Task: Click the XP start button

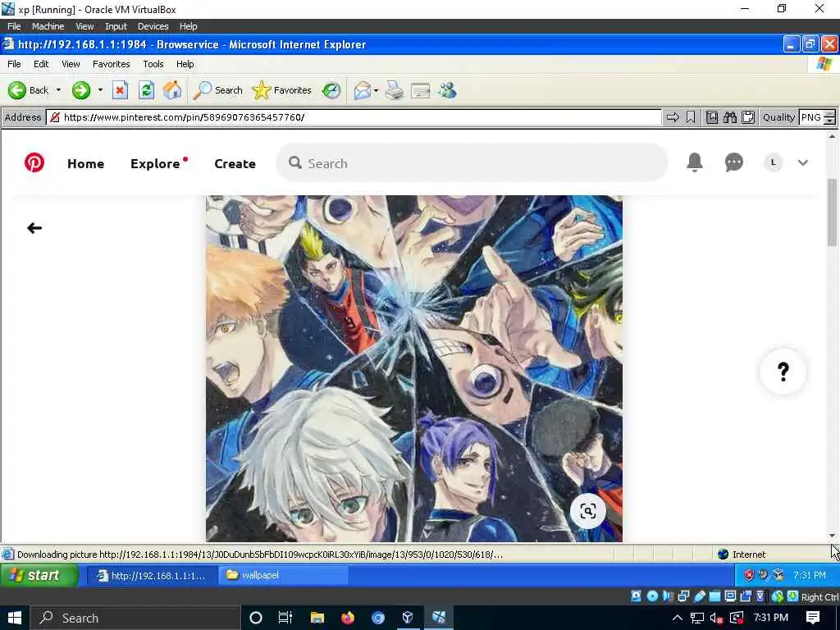Action: point(39,575)
